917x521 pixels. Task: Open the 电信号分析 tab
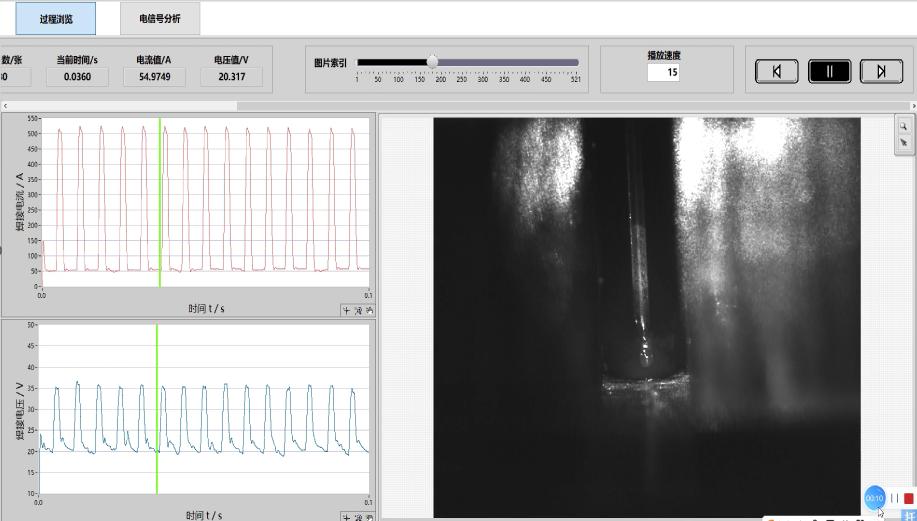[160, 19]
